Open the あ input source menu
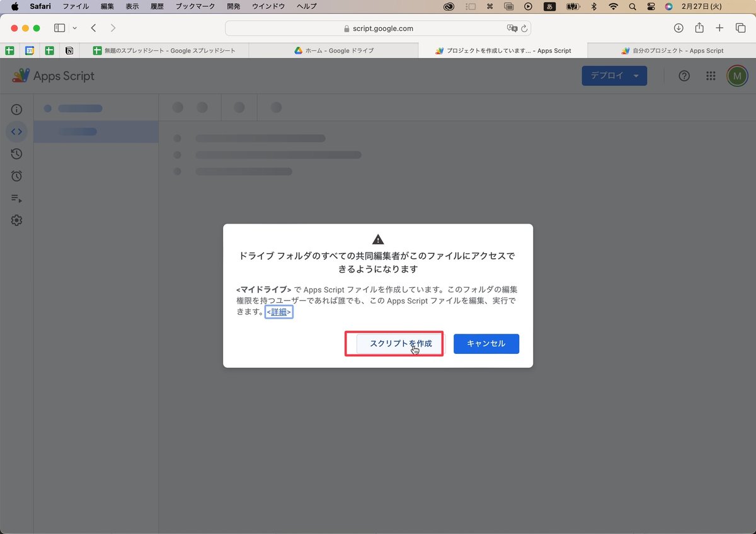This screenshot has width=756, height=534. (549, 6)
